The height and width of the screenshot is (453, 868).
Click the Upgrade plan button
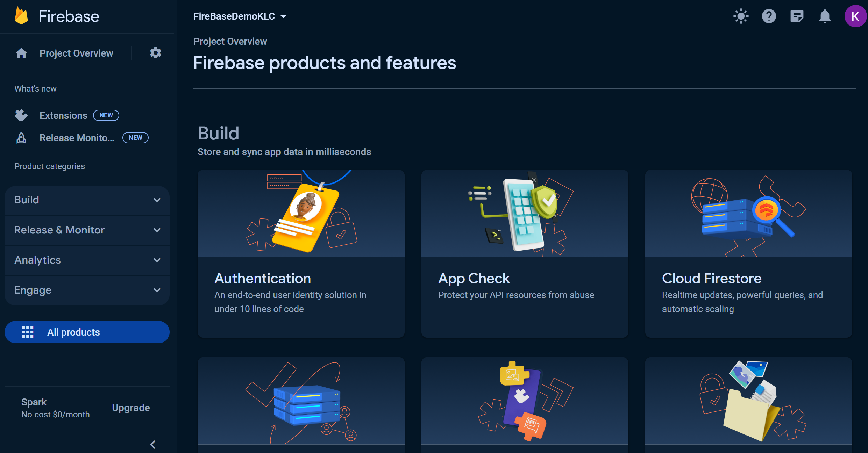click(x=131, y=408)
